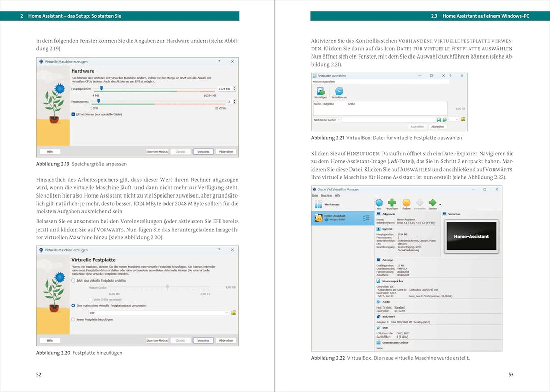Click the folder icon beside the leer dropdown
Image resolution: width=550 pixels, height=392 pixels.
(x=233, y=313)
